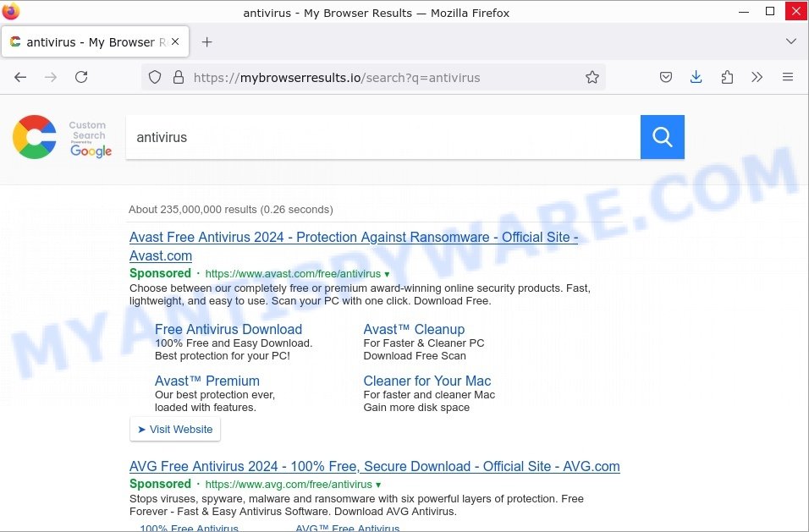This screenshot has width=809, height=532.
Task: Open the Downloads panel
Action: [696, 77]
